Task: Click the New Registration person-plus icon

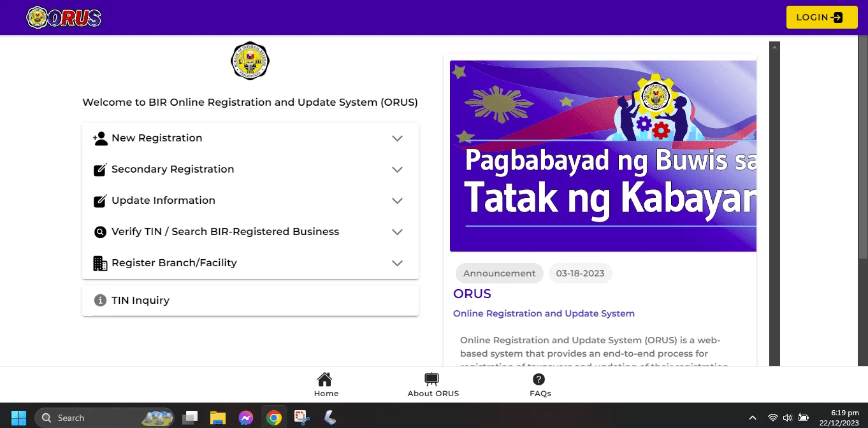Action: (100, 138)
